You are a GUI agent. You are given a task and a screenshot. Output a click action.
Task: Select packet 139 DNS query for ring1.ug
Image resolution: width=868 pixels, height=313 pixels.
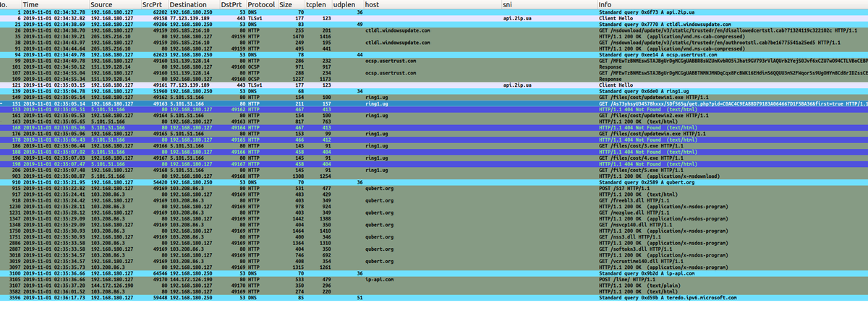coord(434,90)
